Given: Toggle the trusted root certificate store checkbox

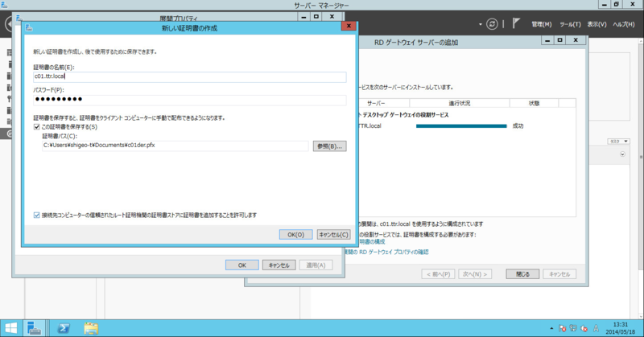Looking at the screenshot, I should 36,215.
